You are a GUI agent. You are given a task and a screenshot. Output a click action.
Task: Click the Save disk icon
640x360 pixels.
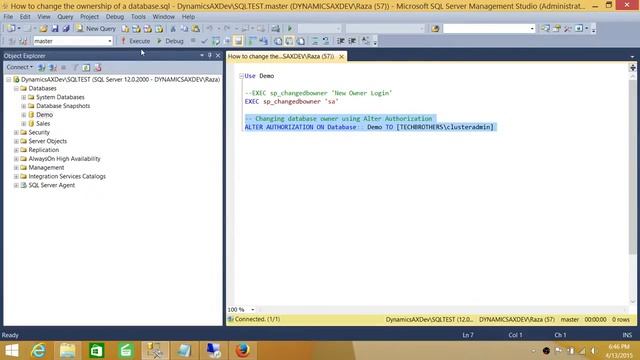[x=55, y=29]
